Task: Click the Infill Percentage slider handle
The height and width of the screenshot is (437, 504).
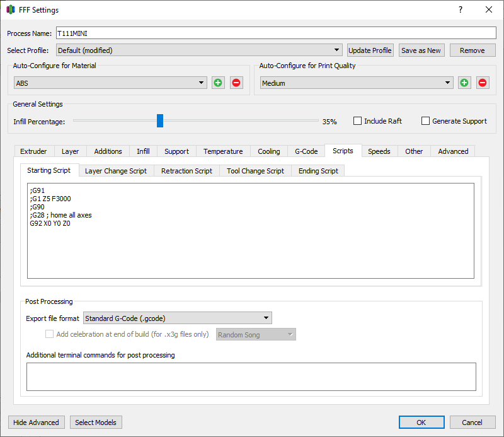Action: pos(160,121)
